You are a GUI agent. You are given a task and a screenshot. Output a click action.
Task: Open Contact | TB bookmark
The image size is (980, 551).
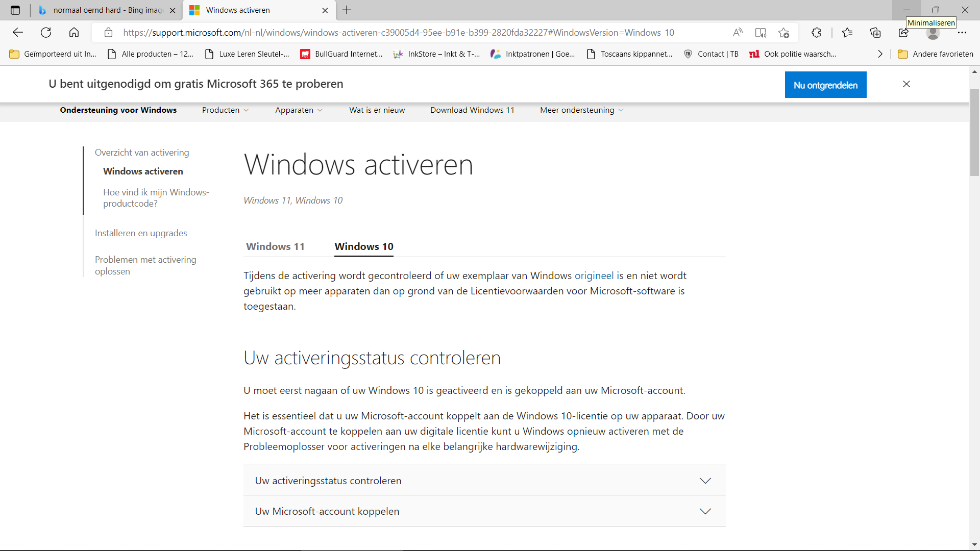[x=711, y=54]
